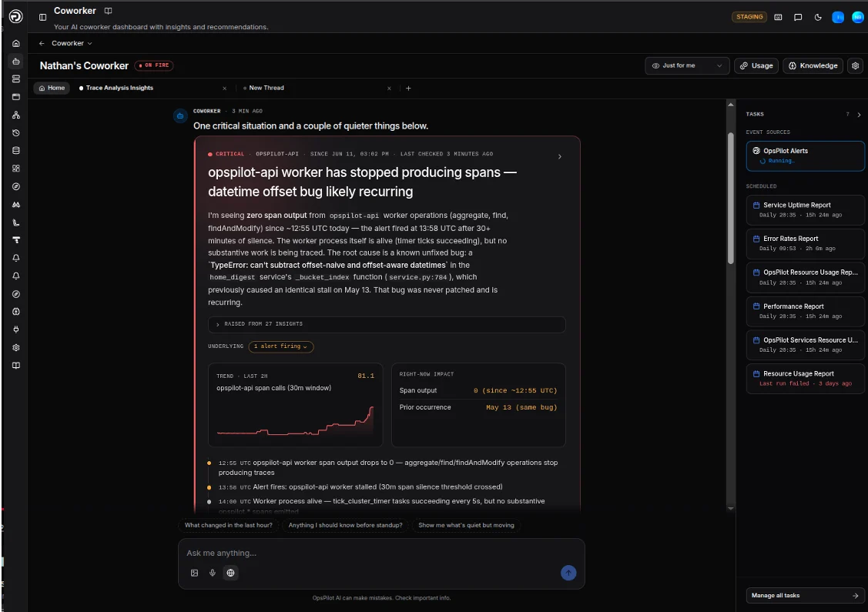The image size is (868, 612).
Task: Collapse the Tasks panel chevron
Action: point(859,115)
